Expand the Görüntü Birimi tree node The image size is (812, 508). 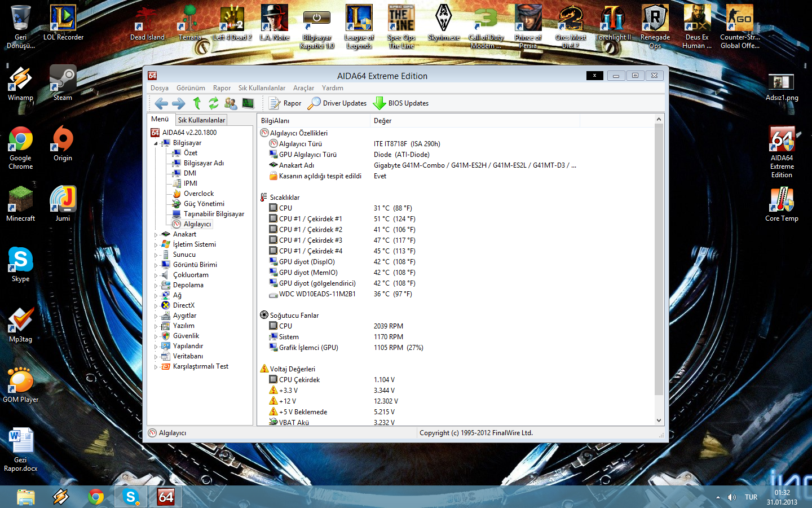pyautogui.click(x=156, y=265)
